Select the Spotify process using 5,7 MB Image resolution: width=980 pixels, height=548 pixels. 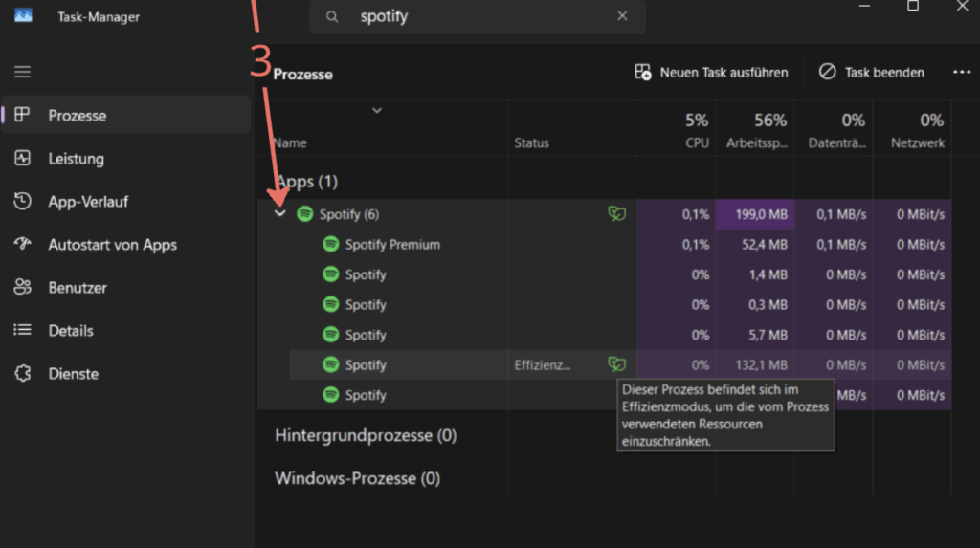click(x=605, y=335)
